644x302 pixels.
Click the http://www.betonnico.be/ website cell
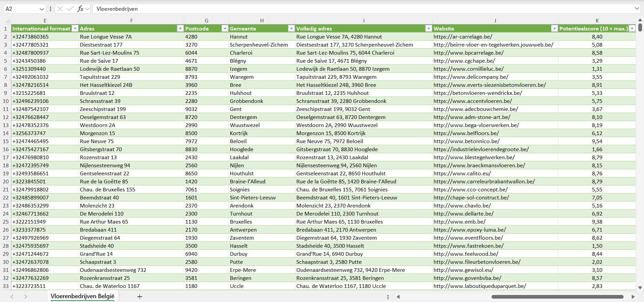click(x=466, y=141)
